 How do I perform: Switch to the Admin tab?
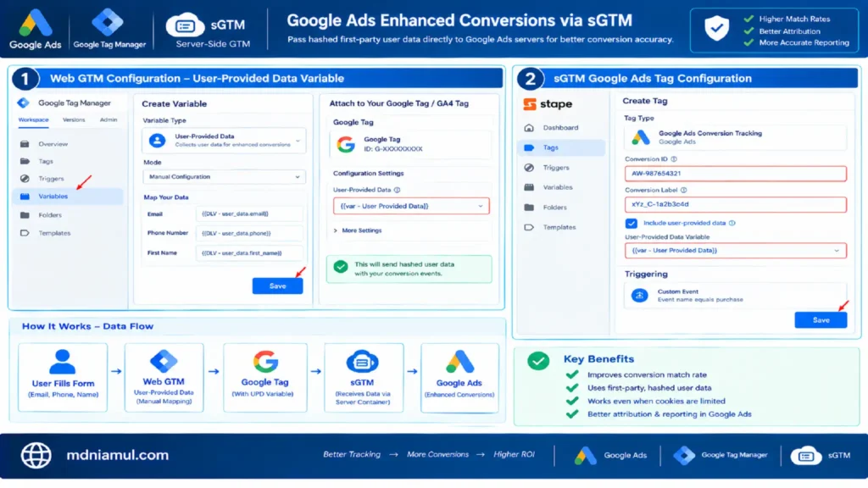click(108, 120)
